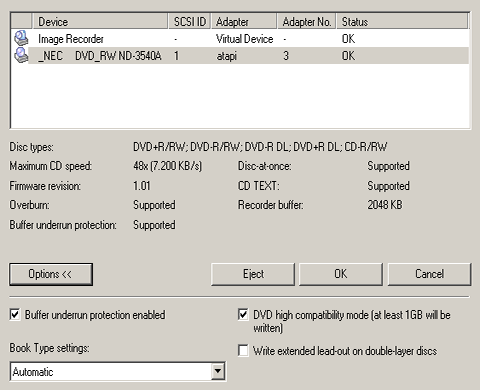Select the _NEC DVD_RW ND-3540A device
The image size is (480, 390).
(240, 56)
